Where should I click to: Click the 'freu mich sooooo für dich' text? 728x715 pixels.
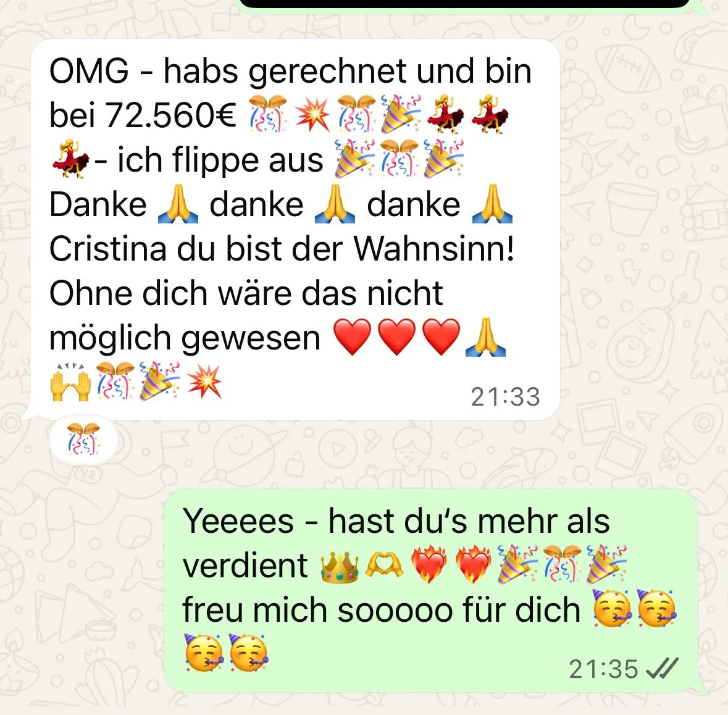tap(381, 609)
